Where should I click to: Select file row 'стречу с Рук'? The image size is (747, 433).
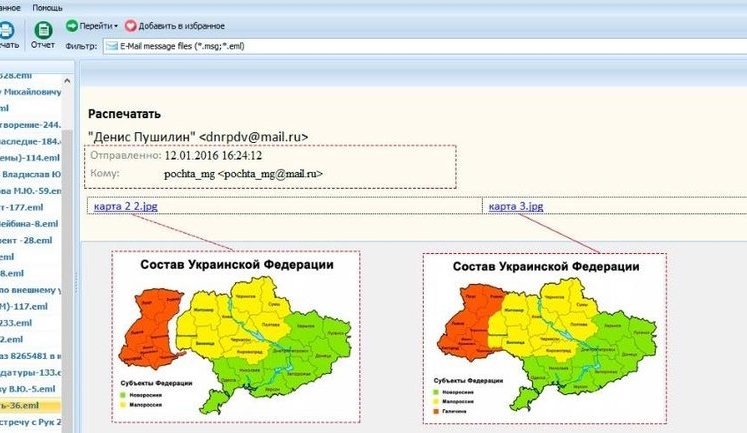30,422
